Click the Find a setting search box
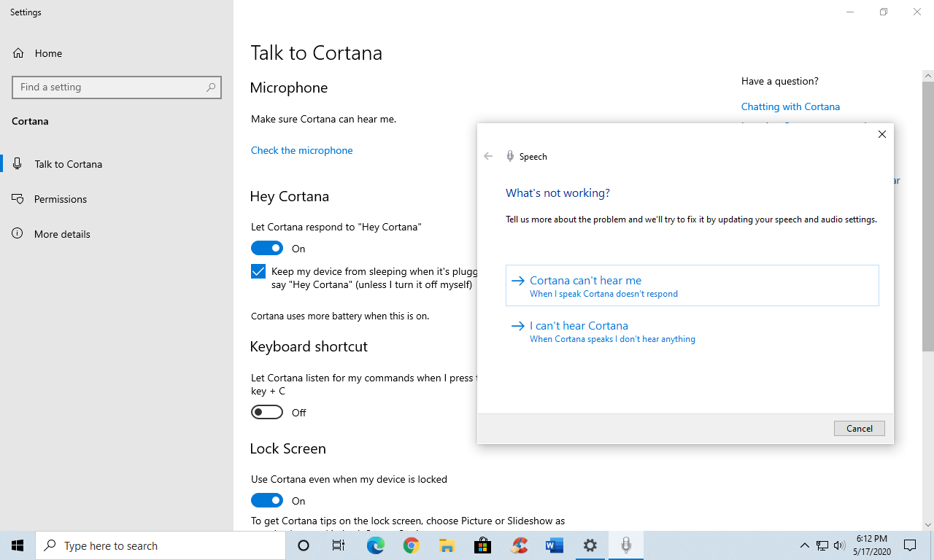Image resolution: width=934 pixels, height=560 pixels. (117, 87)
